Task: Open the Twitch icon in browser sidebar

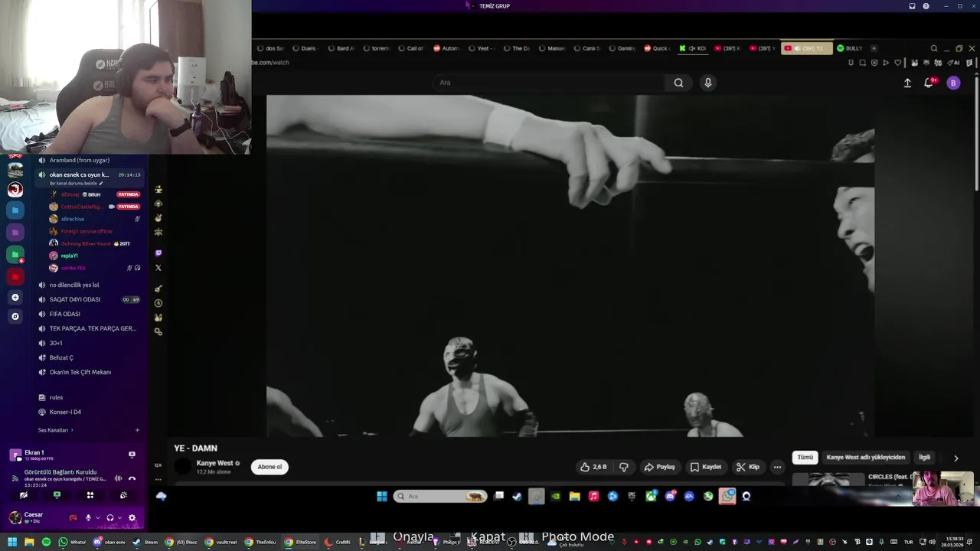Action: [158, 253]
